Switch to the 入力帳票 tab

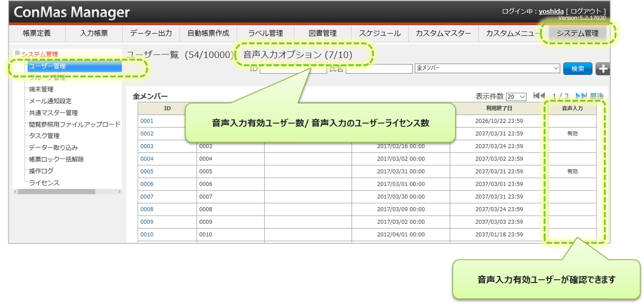tap(94, 33)
